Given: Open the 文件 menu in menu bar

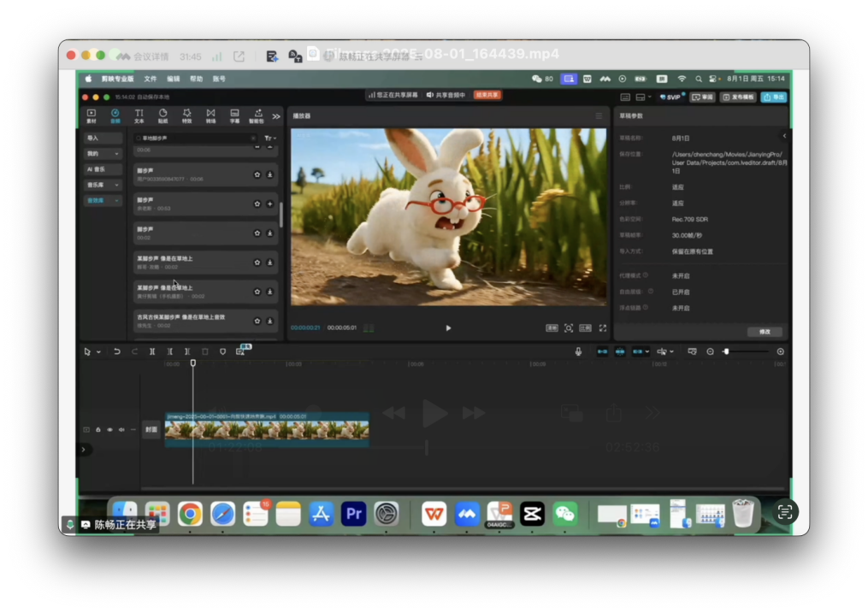Looking at the screenshot, I should 151,79.
